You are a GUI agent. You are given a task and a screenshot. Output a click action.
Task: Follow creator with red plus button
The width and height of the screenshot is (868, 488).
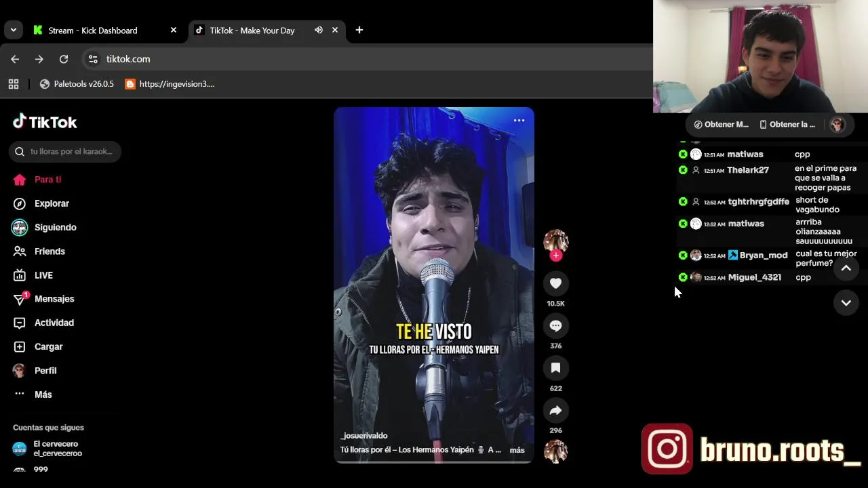click(x=556, y=256)
